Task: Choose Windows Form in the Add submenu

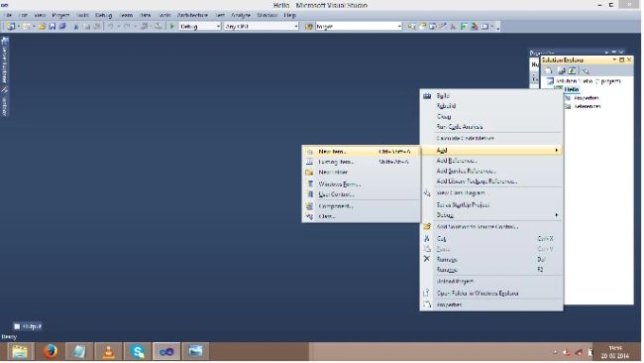Action: point(361,183)
